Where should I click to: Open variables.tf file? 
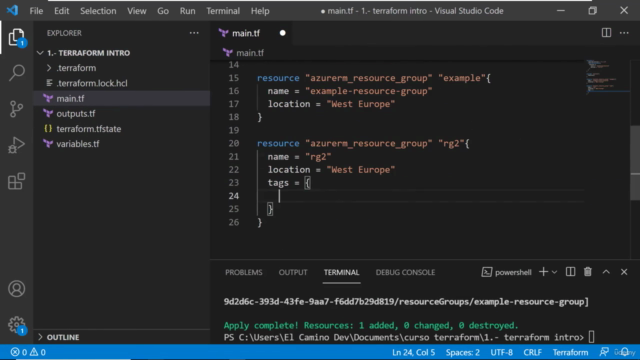pyautogui.click(x=78, y=144)
